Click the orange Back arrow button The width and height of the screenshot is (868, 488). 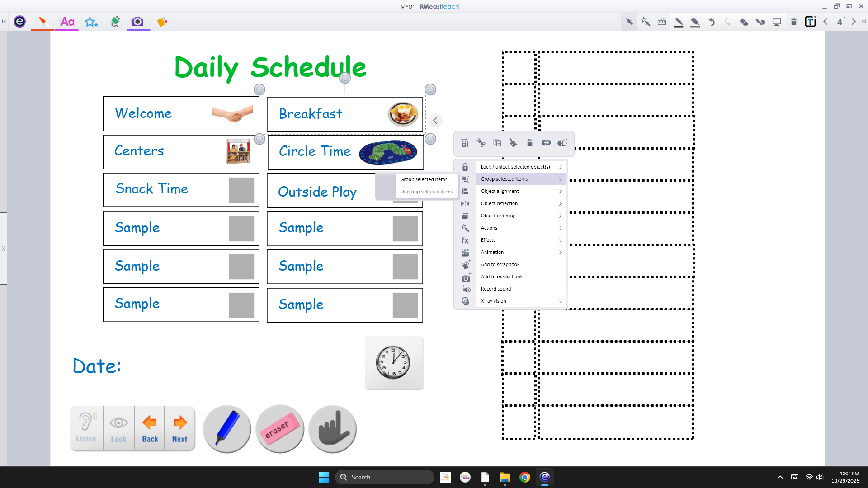coord(150,428)
